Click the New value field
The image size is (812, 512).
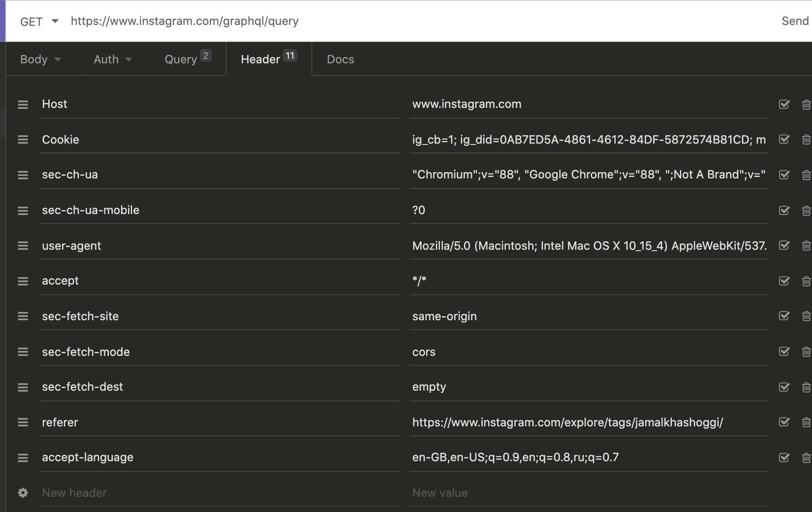(x=589, y=493)
